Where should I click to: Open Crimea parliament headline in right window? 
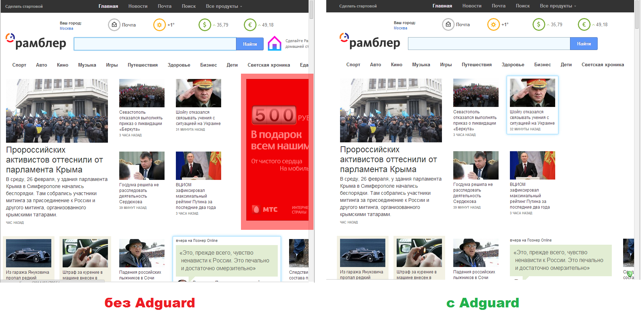[389, 160]
